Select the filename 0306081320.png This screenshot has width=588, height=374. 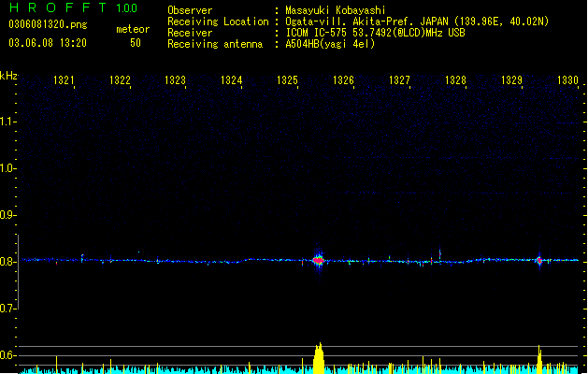pyautogui.click(x=48, y=24)
